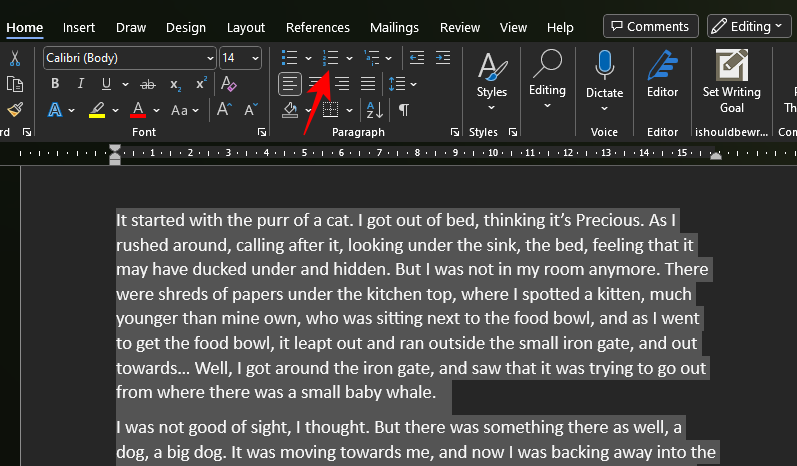This screenshot has width=797, height=466.
Task: Open the Review tab
Action: pos(459,27)
